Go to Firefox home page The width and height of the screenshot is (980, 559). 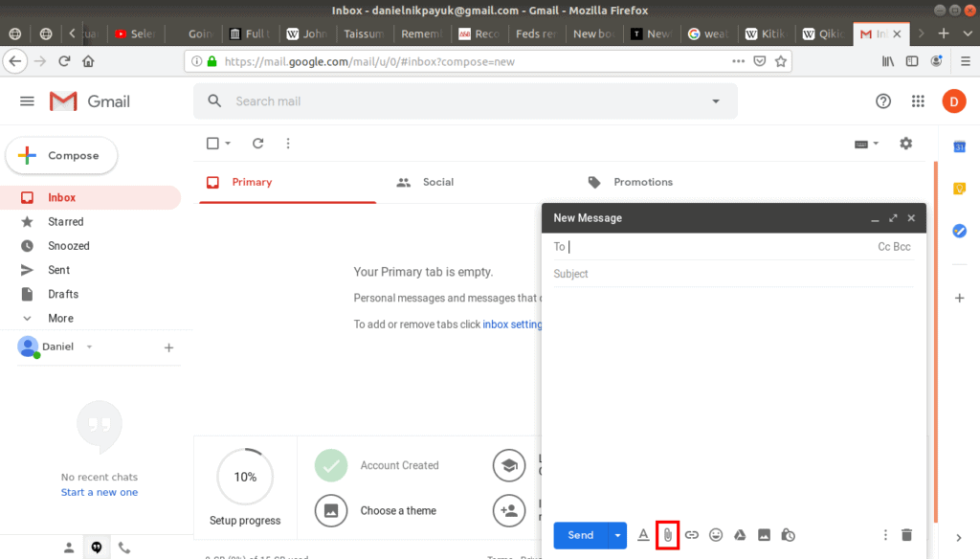(x=88, y=61)
